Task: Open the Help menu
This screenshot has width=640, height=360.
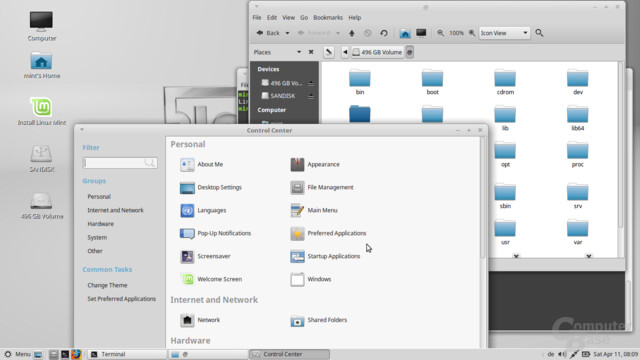Action: point(355,18)
